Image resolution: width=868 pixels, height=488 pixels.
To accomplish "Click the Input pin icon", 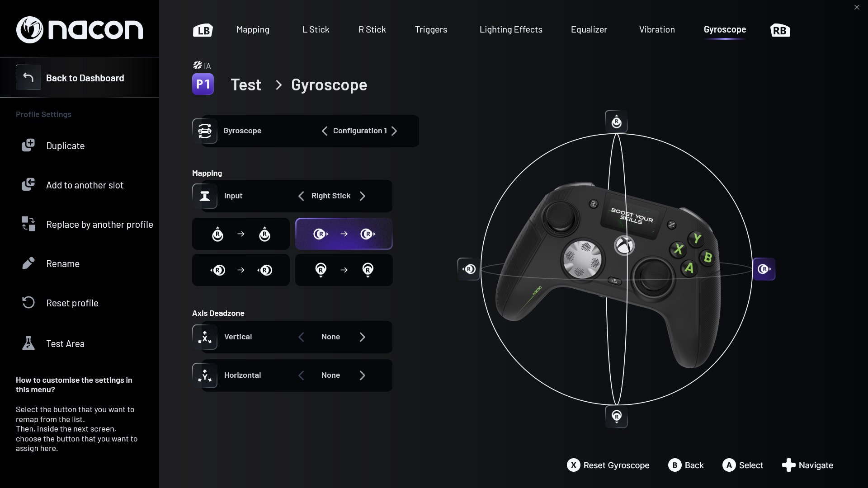I will pos(205,196).
